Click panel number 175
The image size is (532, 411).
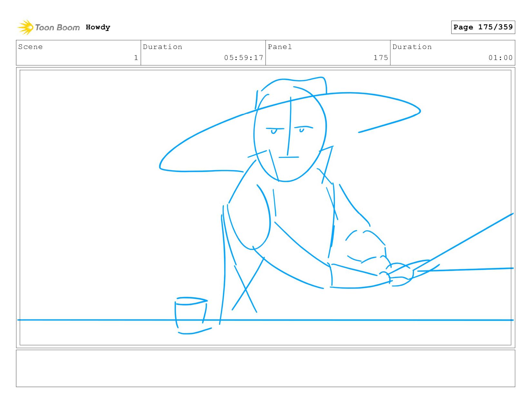[x=381, y=58]
